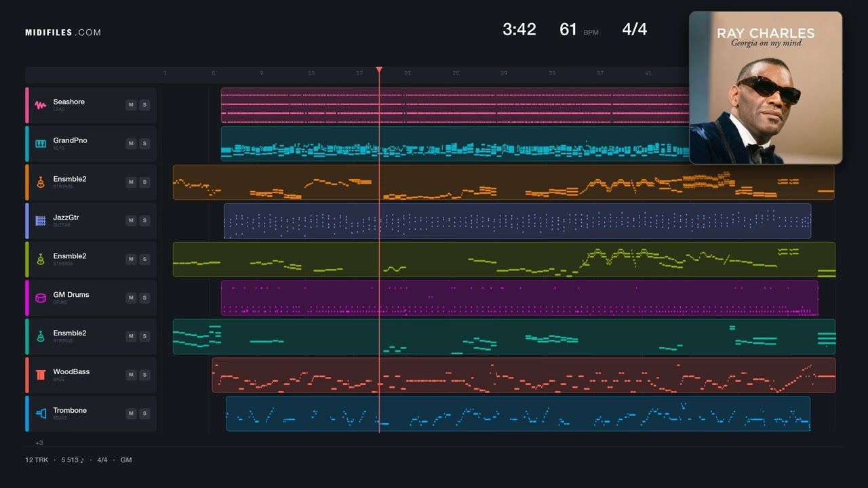The image size is (868, 488).
Task: Click the GrandPno track name
Action: pos(71,140)
